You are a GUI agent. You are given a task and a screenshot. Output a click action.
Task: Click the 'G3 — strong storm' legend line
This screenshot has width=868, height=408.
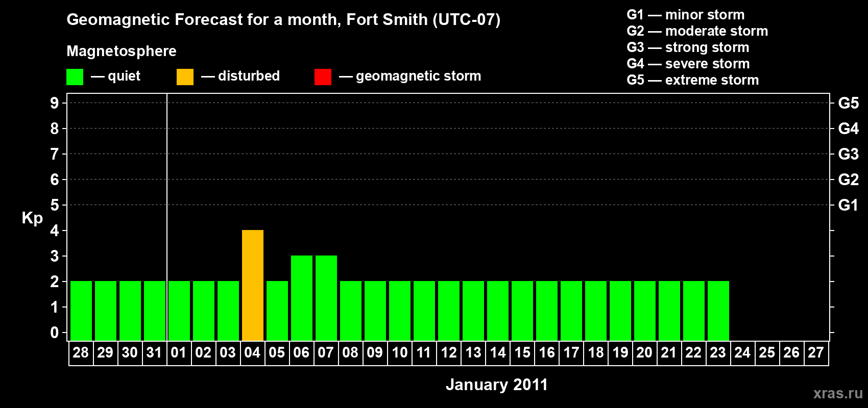tap(688, 47)
